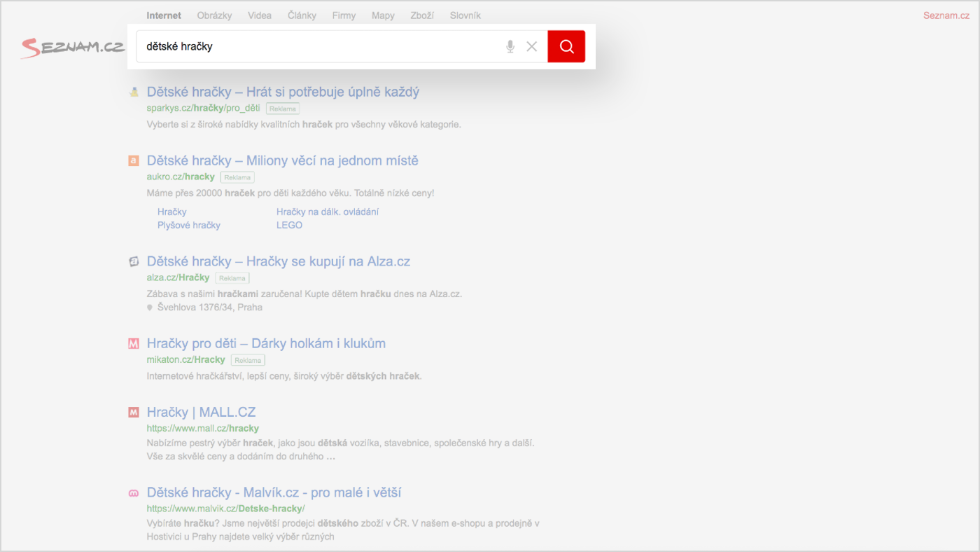Open the Články tab
980x552 pixels.
tap(302, 15)
